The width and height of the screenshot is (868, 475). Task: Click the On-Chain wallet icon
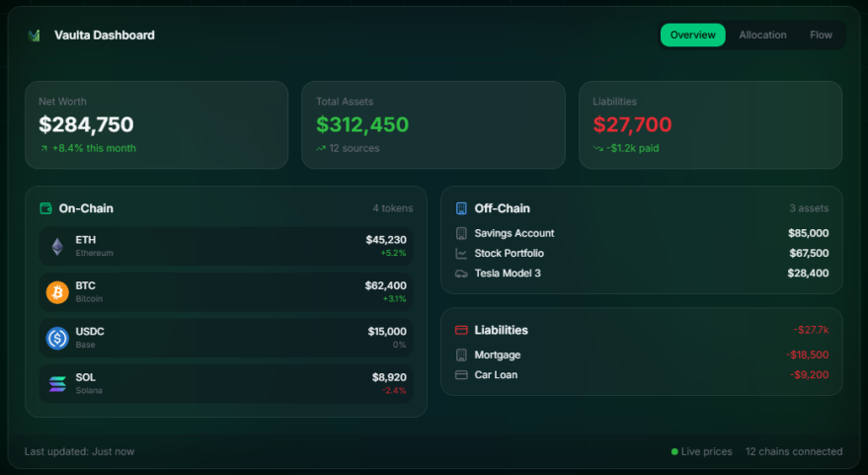click(46, 208)
